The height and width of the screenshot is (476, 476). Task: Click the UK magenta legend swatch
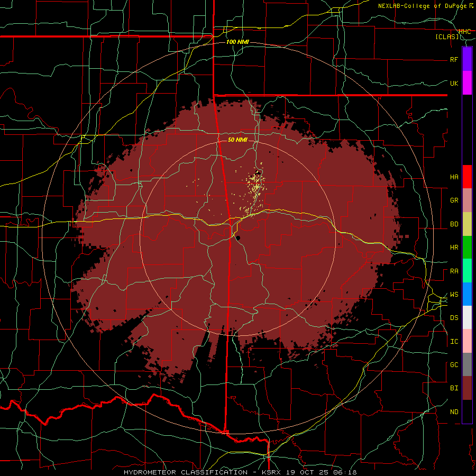click(467, 83)
